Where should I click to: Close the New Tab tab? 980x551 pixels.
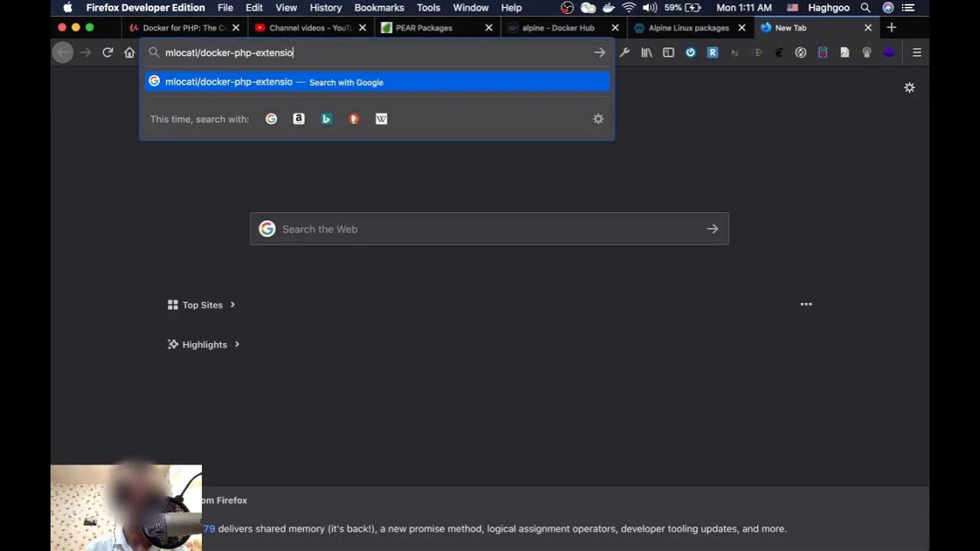[x=867, y=28]
